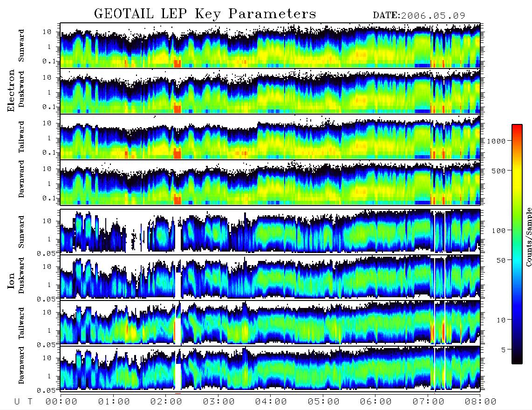Image resolution: width=532 pixels, height=410 pixels.
Task: Click the 03:00 time tick label
Action: tap(219, 402)
